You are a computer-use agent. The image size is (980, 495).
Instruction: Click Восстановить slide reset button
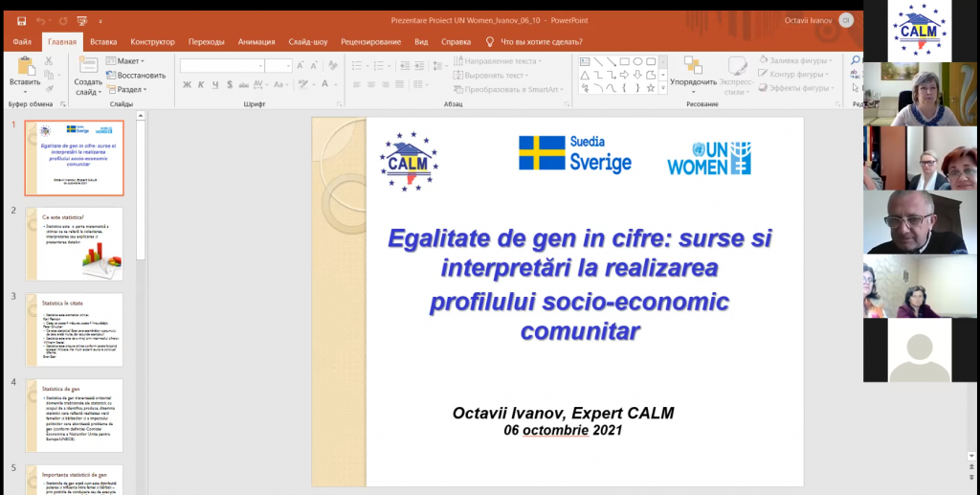tap(136, 75)
